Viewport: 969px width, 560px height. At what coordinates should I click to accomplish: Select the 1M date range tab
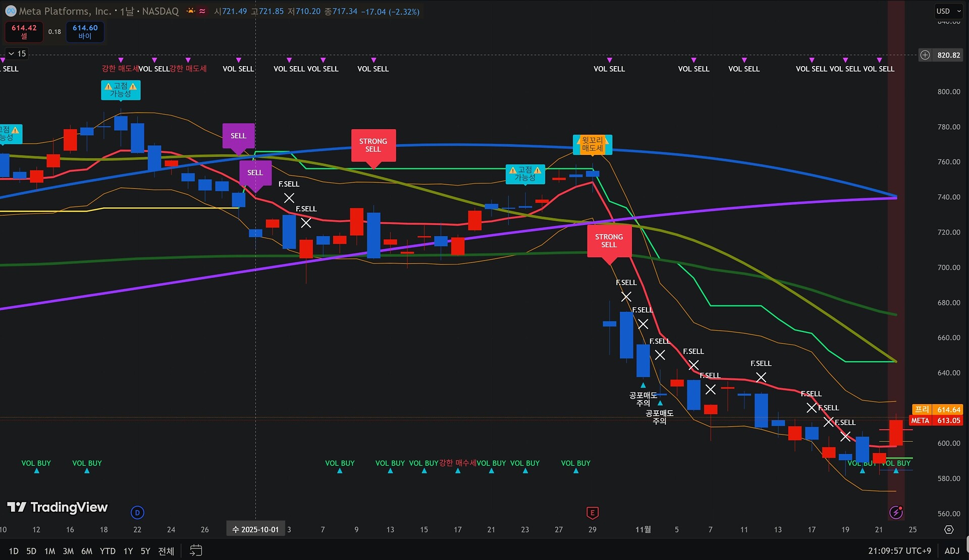(x=49, y=551)
